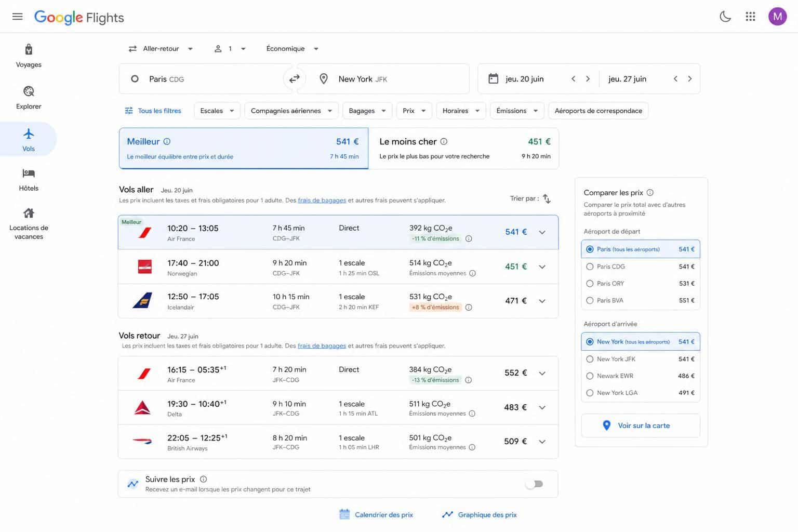Expand the Icelandair 471 € flight details
The image size is (798, 532).
(542, 301)
